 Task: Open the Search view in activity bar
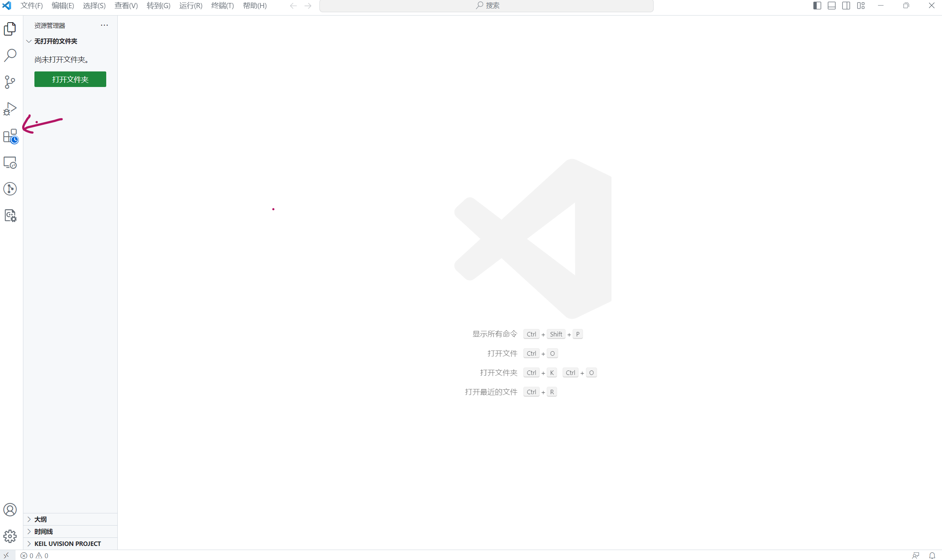[10, 55]
